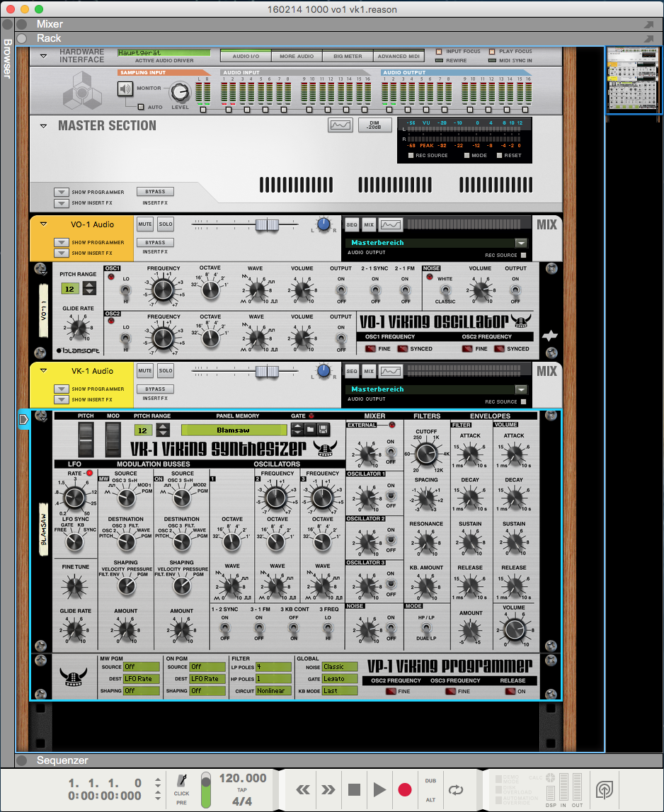Enable the Auto checkbox under Monitor
The image size is (664, 812).
[141, 107]
